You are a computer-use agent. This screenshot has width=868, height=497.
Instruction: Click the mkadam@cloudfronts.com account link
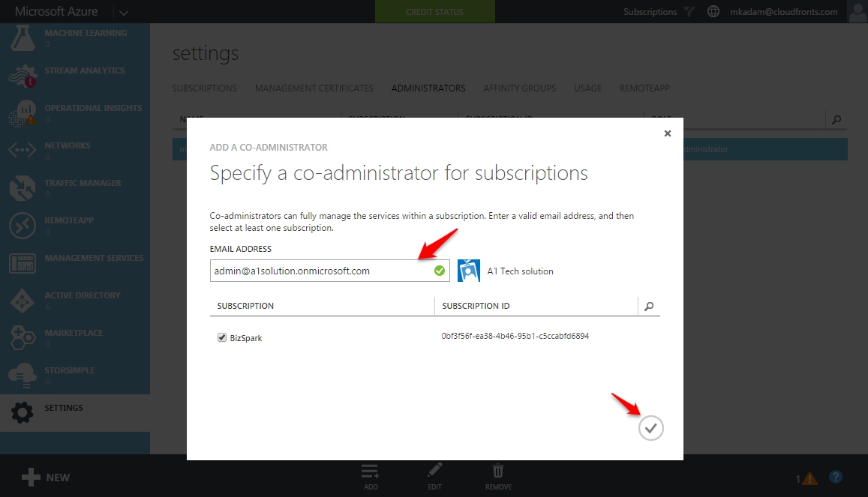[x=783, y=11]
